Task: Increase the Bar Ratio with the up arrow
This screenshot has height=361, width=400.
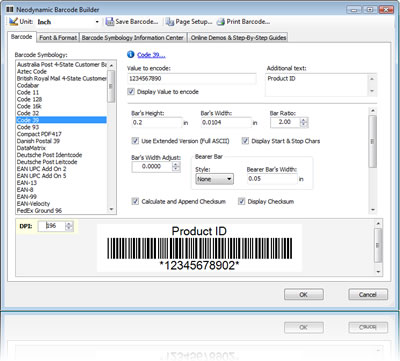Action: click(303, 120)
